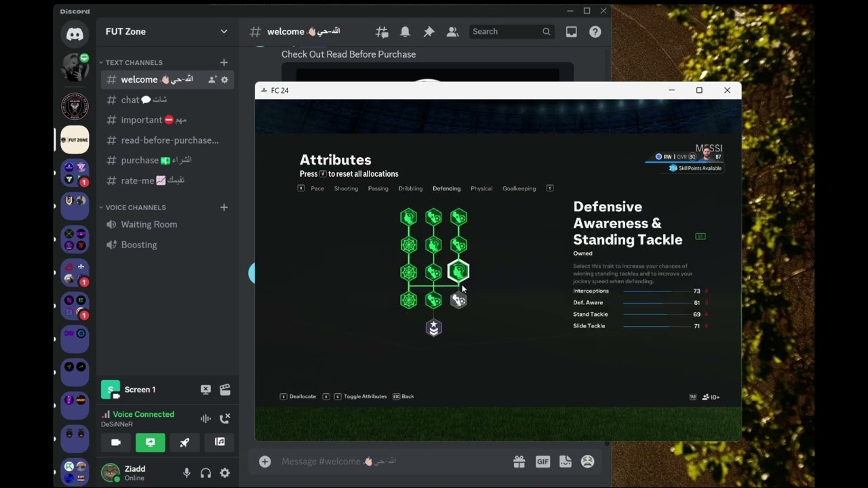Click the clips icon beside Screen 1

pos(225,390)
